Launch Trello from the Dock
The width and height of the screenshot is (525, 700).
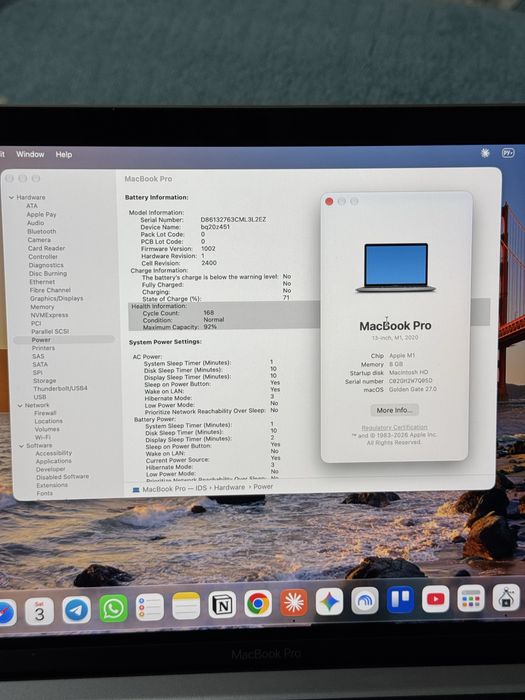coord(400,600)
